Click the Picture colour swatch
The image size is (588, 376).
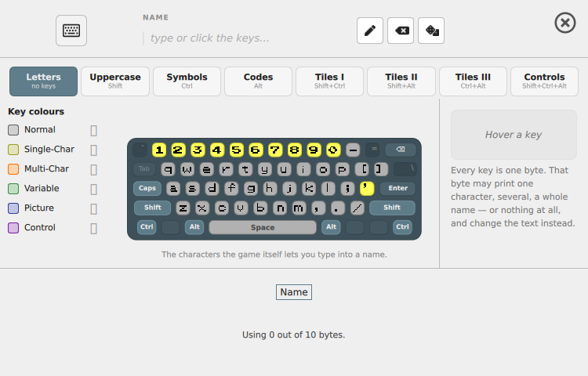point(13,208)
